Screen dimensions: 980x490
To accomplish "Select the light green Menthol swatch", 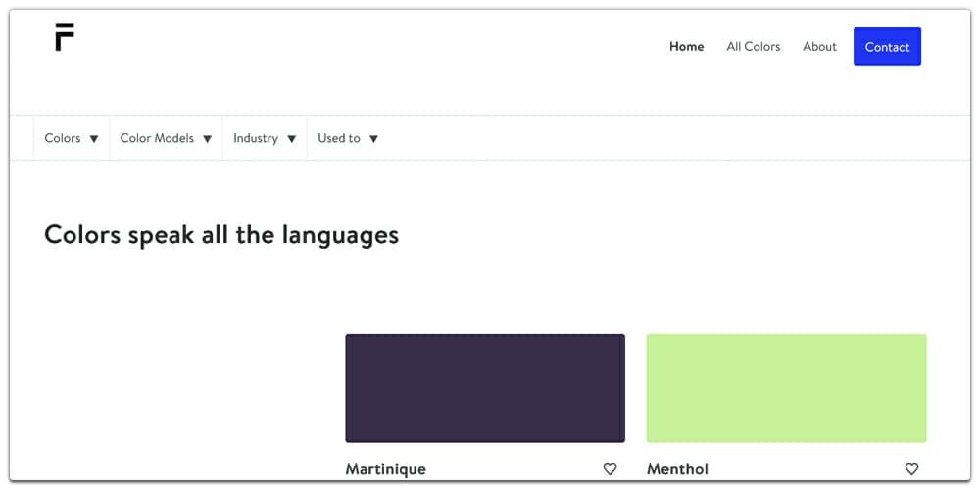I will coord(786,388).
